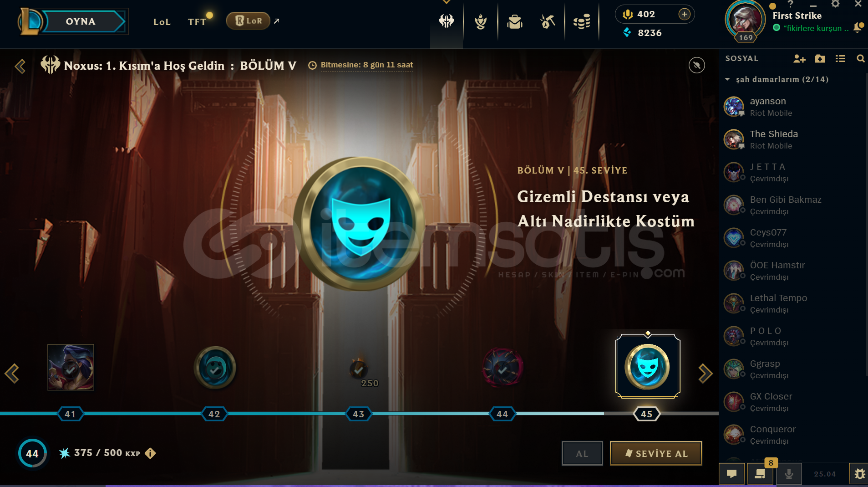Switch to the TFT tab
868x487 pixels.
click(197, 22)
